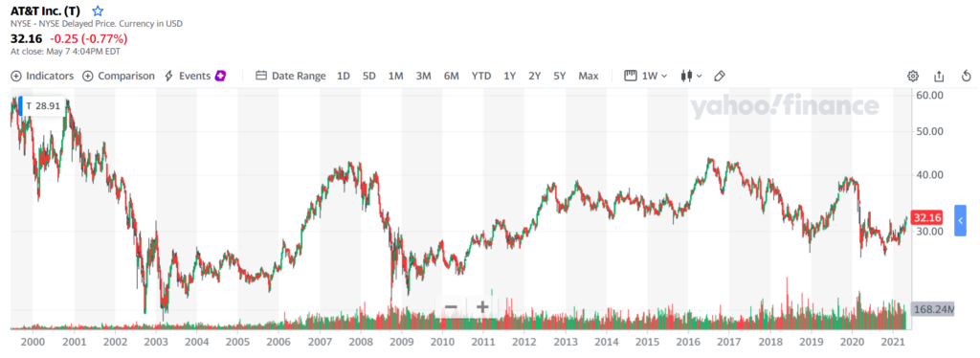Select the 5Y time range
980x358 pixels.
[559, 76]
